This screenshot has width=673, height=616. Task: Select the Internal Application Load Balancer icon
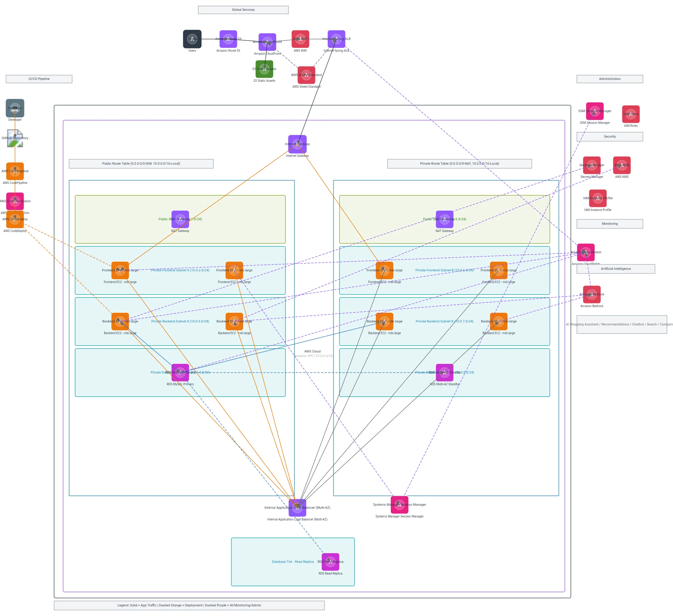tap(297, 508)
